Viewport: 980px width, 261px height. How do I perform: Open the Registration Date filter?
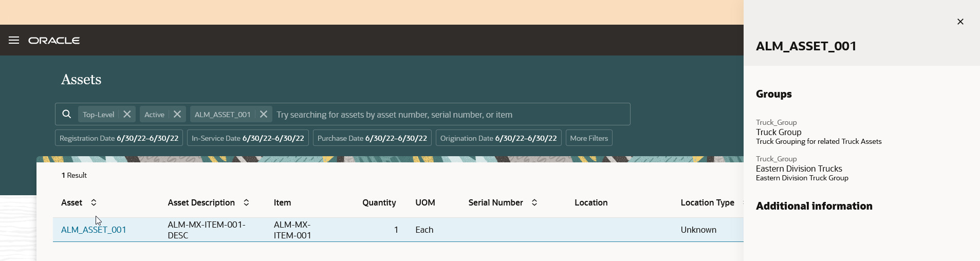click(119, 138)
